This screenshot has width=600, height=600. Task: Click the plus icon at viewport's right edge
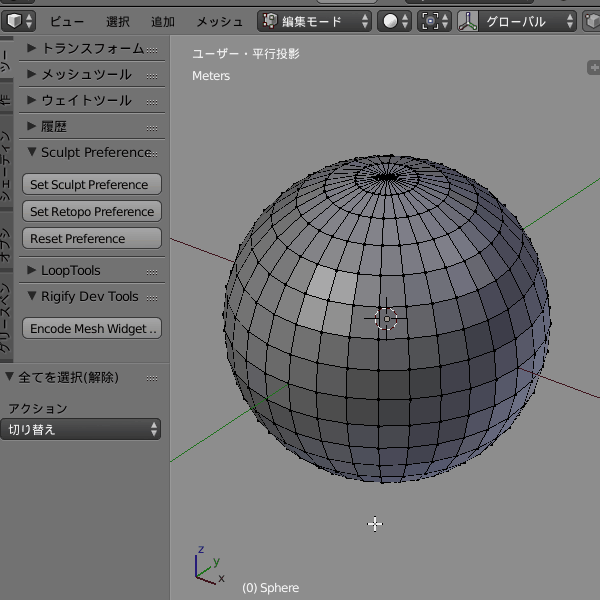point(594,68)
